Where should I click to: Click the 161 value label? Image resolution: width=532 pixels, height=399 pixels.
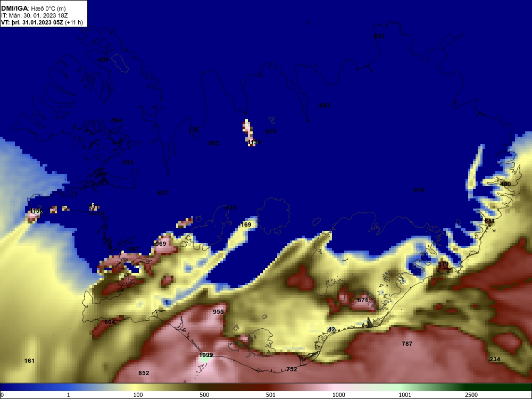pyautogui.click(x=29, y=361)
